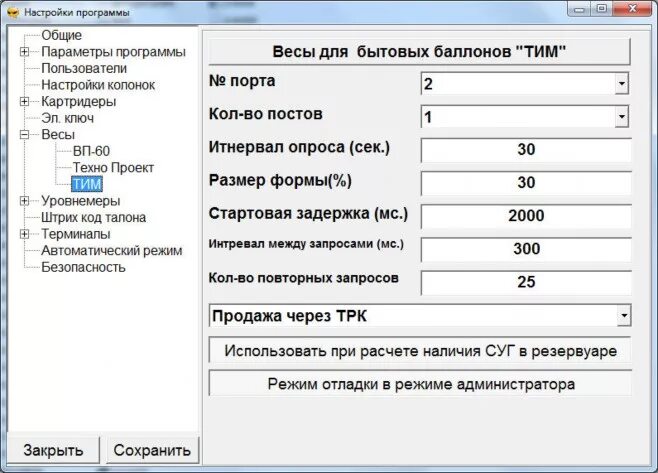Open Автоматический режим tree item
The height and width of the screenshot is (473, 658).
[112, 251]
